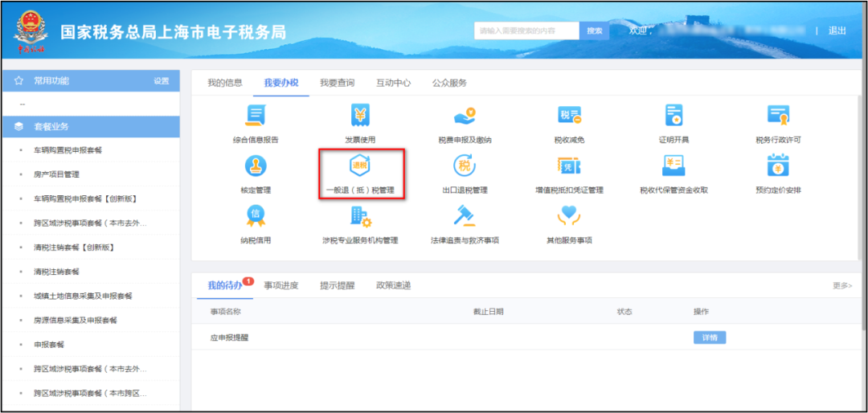Image resolution: width=868 pixels, height=413 pixels.
Task: Click the tax bureau emblem logo
Action: tap(31, 31)
